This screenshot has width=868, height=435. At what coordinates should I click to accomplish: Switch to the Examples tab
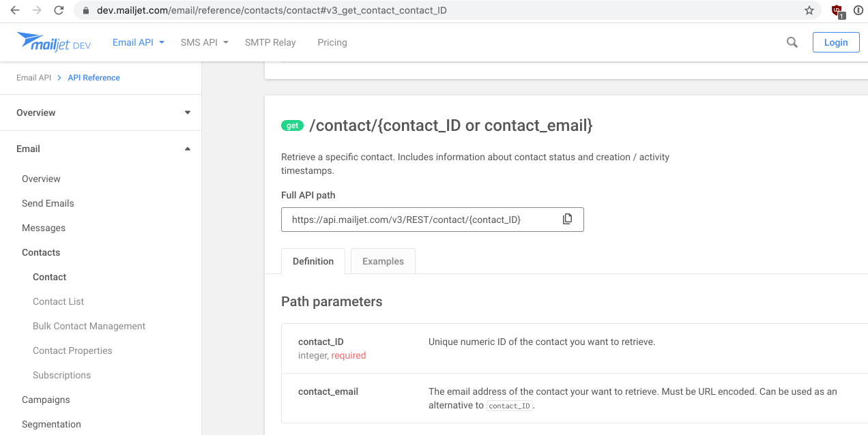383,260
